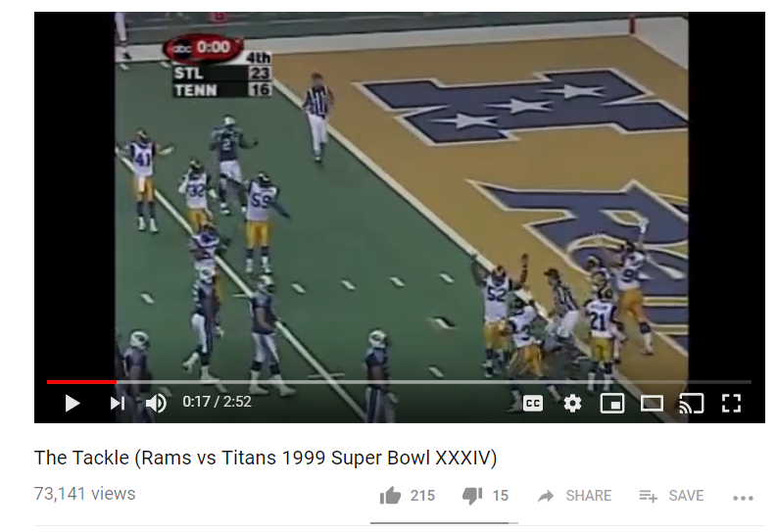The height and width of the screenshot is (532, 777).
Task: Click the SHARE label
Action: coord(588,496)
